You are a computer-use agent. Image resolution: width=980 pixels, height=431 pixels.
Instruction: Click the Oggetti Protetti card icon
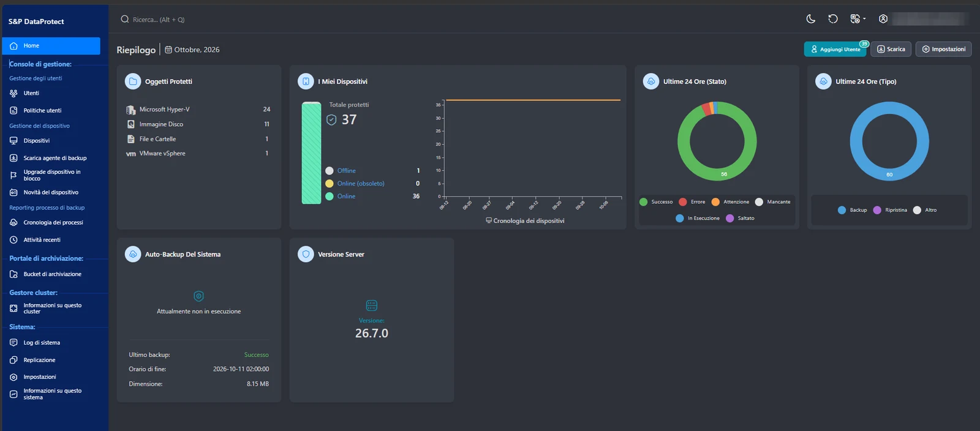[x=133, y=81]
